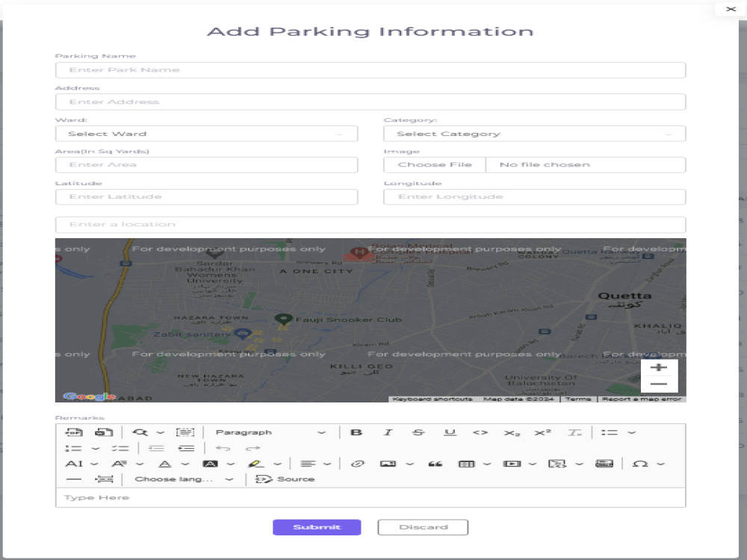Image resolution: width=747 pixels, height=560 pixels.
Task: Close the Add Parking Information dialog
Action: pyautogui.click(x=731, y=9)
